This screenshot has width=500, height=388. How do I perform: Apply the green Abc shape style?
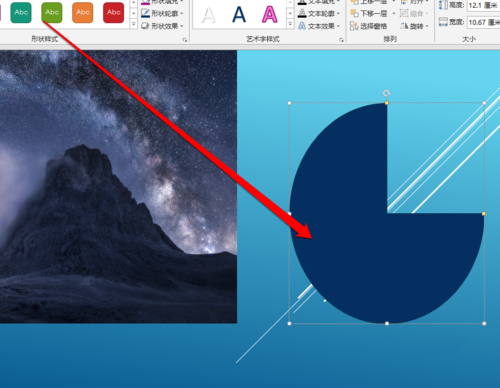[x=52, y=12]
